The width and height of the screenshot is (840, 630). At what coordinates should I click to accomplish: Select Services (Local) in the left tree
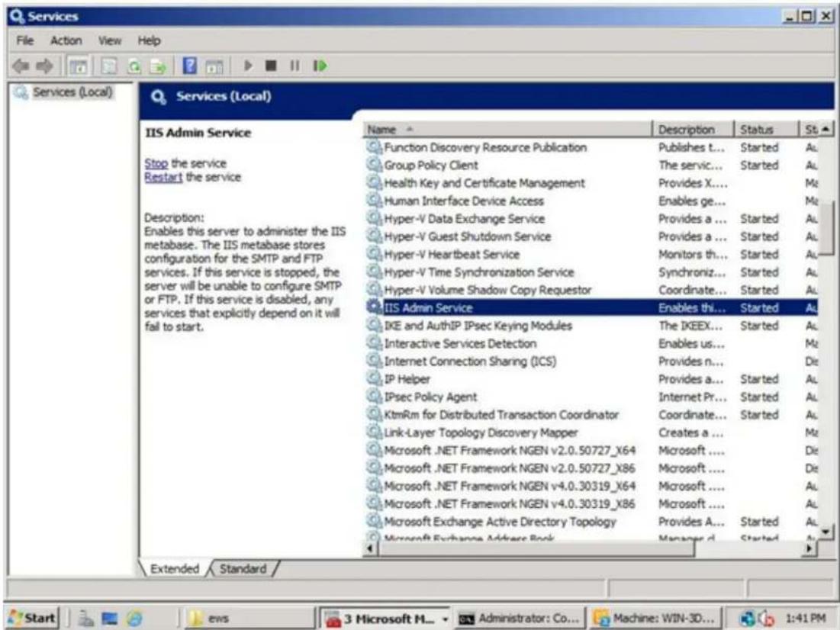(72, 92)
